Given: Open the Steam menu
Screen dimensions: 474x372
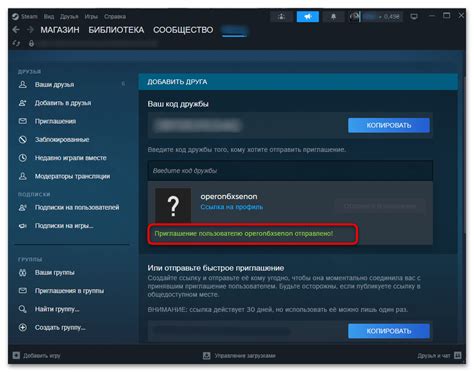Looking at the screenshot, I should click(x=25, y=16).
